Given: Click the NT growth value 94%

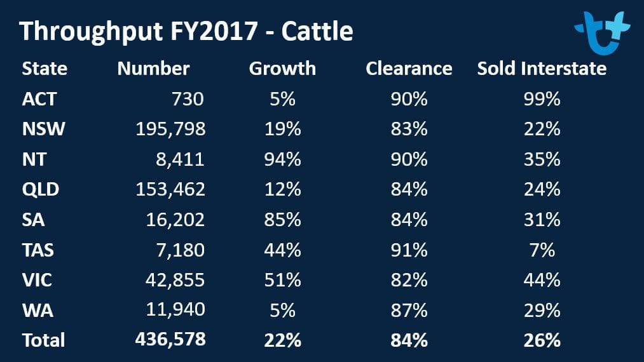Looking at the screenshot, I should pos(282,159).
